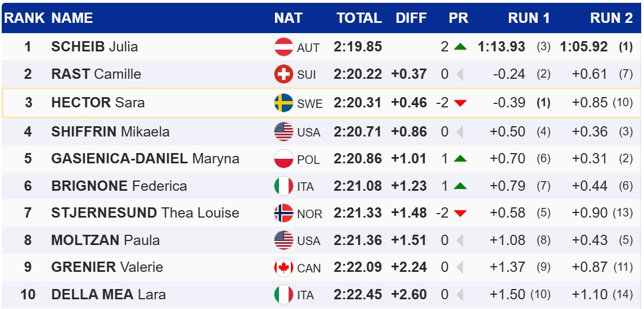Click the Poland flag icon
Screen dimensions: 644x309
pos(283,158)
